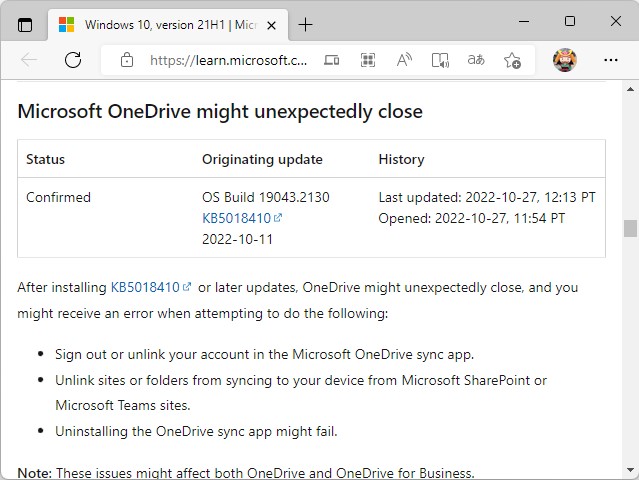This screenshot has width=639, height=480.
Task: Activate the Read aloud icon
Action: 404,60
